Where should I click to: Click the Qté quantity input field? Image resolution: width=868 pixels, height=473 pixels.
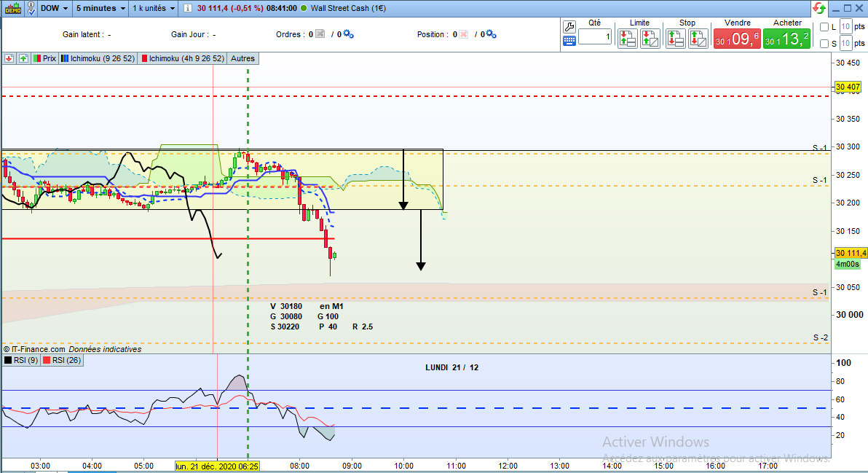click(x=595, y=37)
